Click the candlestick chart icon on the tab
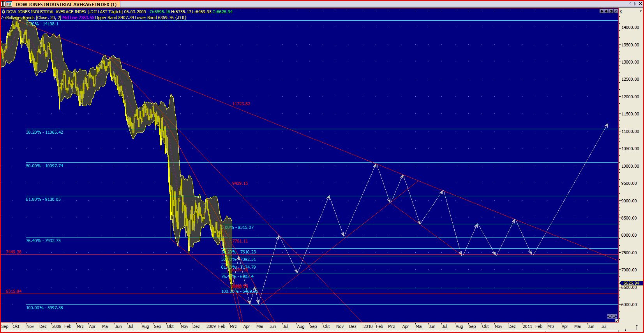The height and width of the screenshot is (333, 644). pos(9,4)
